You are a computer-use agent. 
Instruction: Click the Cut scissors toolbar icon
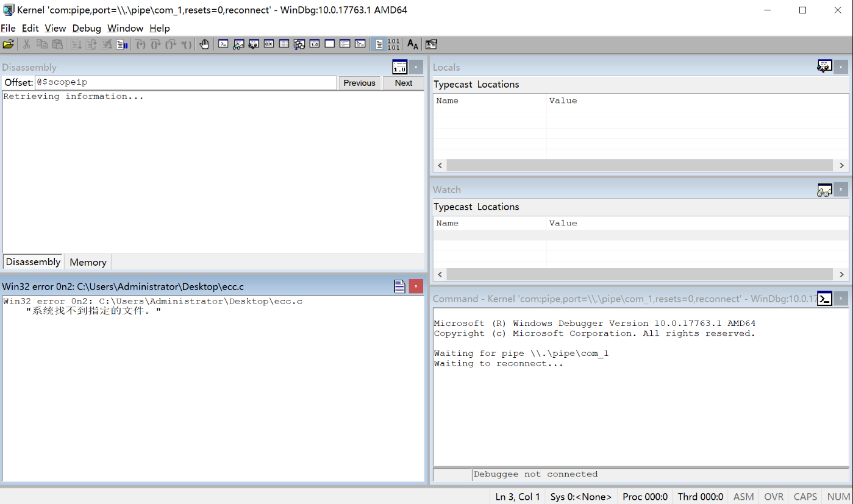26,44
